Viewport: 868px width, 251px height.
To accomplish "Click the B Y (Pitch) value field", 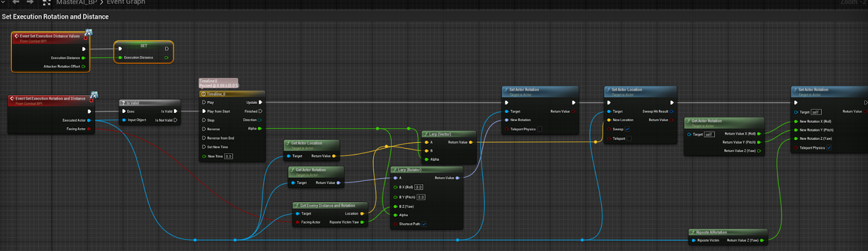I will pyautogui.click(x=421, y=197).
